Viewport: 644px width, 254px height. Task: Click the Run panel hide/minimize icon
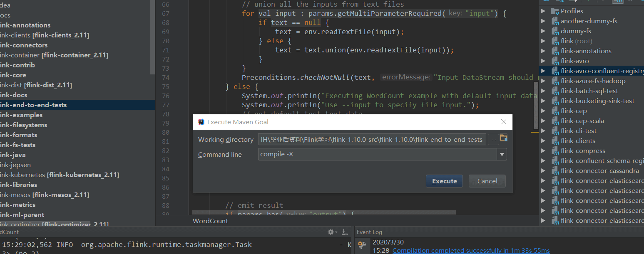344,232
